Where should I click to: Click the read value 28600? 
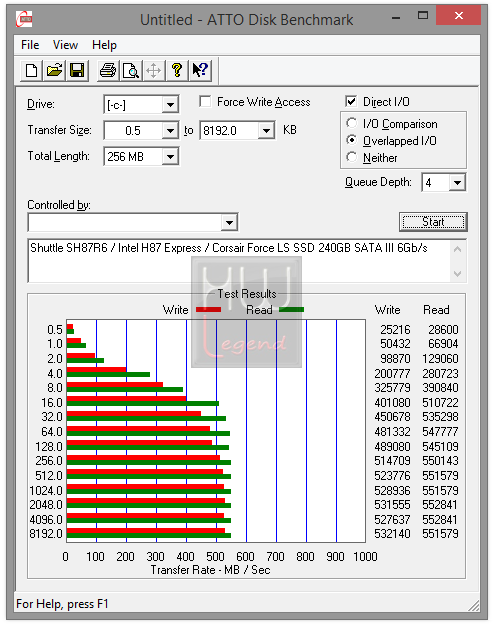443,330
